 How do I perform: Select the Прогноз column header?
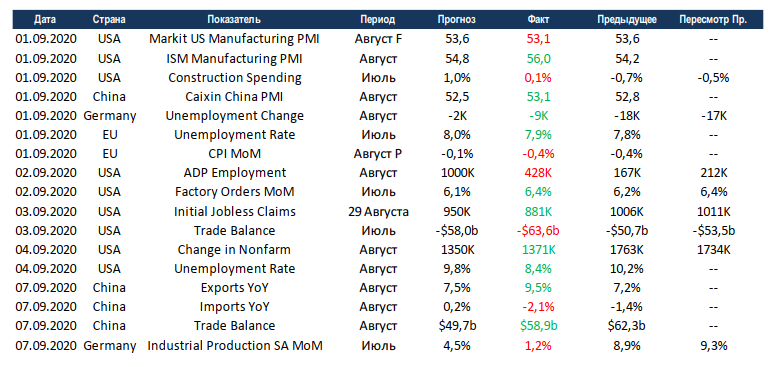(x=457, y=20)
